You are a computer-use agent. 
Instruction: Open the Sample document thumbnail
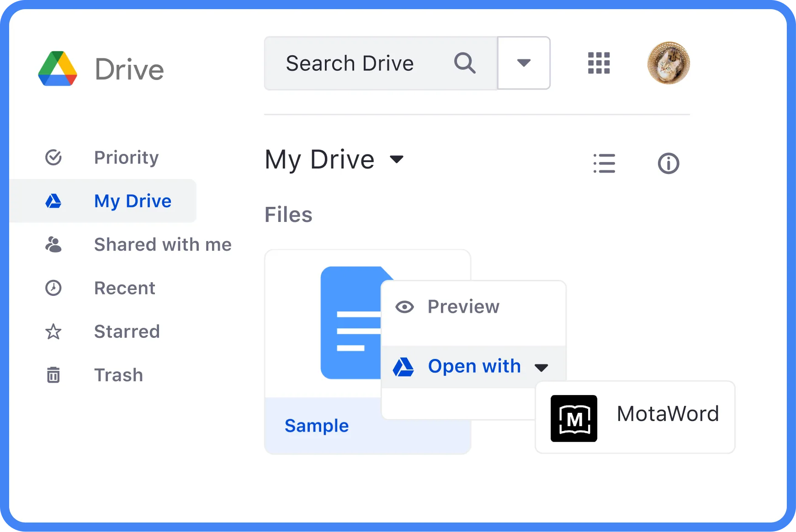click(x=352, y=322)
